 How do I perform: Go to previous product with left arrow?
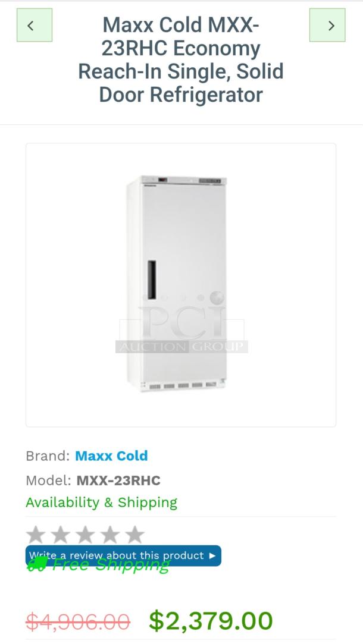[35, 25]
